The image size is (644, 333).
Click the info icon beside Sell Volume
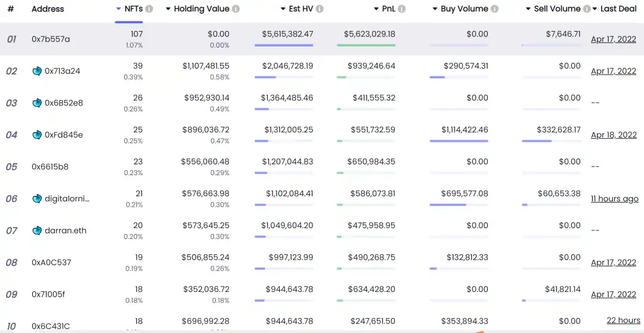(x=587, y=9)
